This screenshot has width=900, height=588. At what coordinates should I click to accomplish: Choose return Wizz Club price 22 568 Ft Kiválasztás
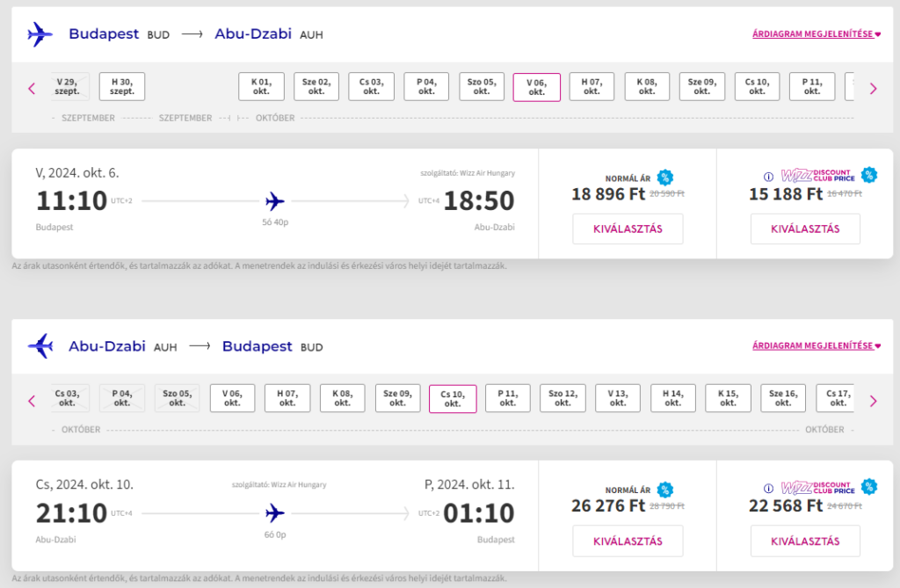(805, 541)
